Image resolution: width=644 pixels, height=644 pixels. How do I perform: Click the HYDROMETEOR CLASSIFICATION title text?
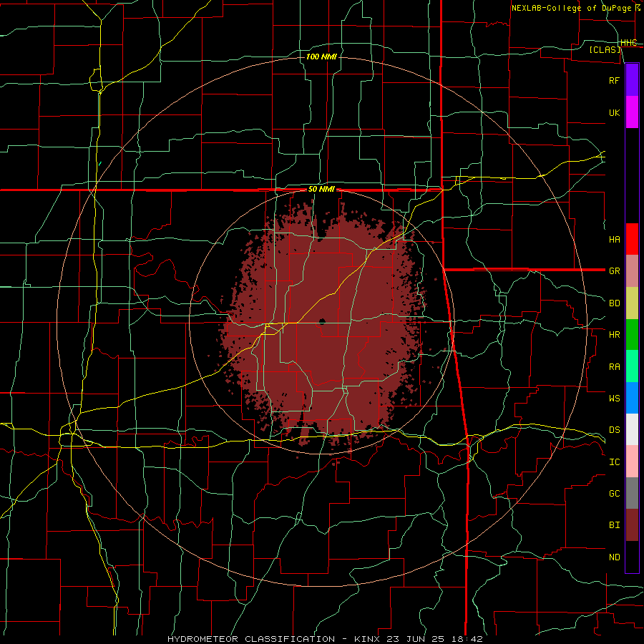point(251,639)
